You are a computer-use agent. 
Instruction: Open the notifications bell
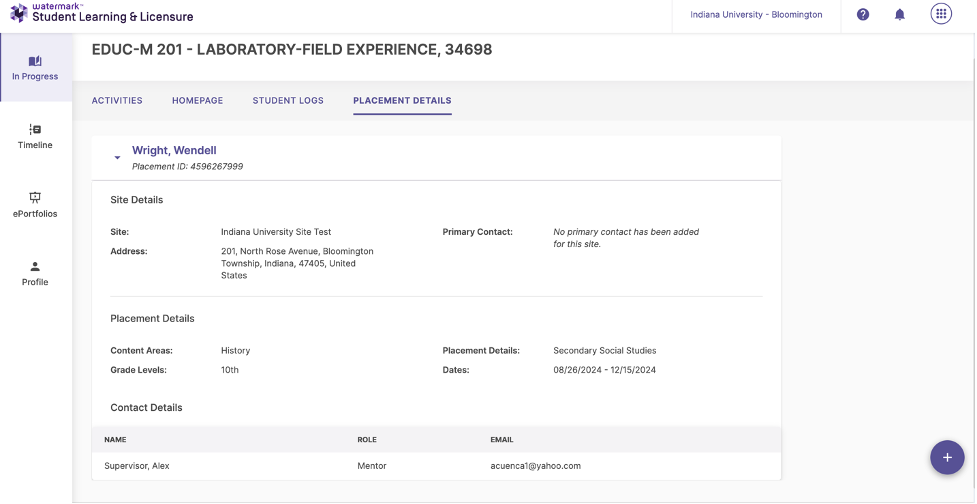[x=899, y=15]
